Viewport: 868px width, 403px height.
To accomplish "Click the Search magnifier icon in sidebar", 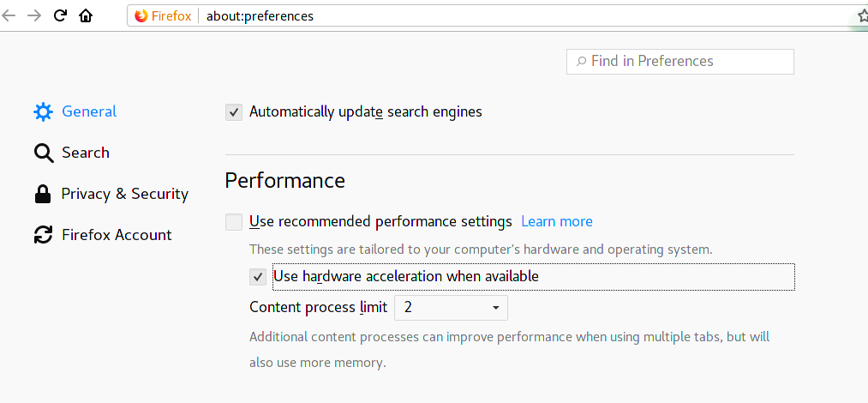I will tap(44, 153).
